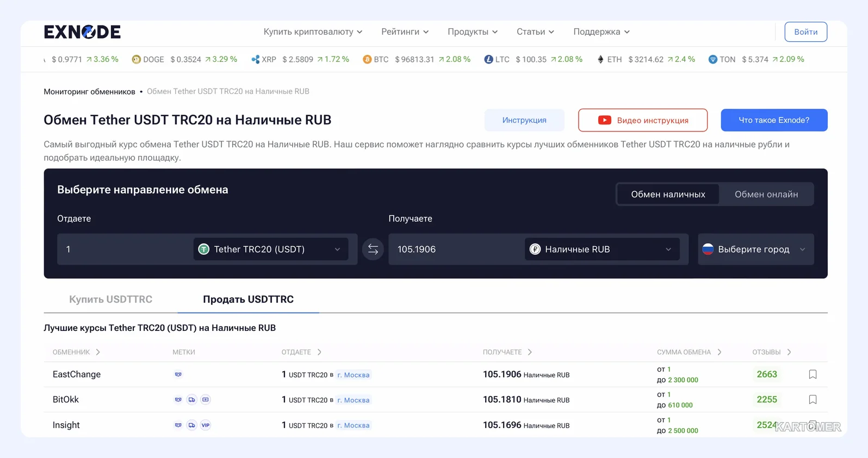Open the Наличные RUB currency dropdown
Screen dimensions: 868x458
[x=602, y=249]
